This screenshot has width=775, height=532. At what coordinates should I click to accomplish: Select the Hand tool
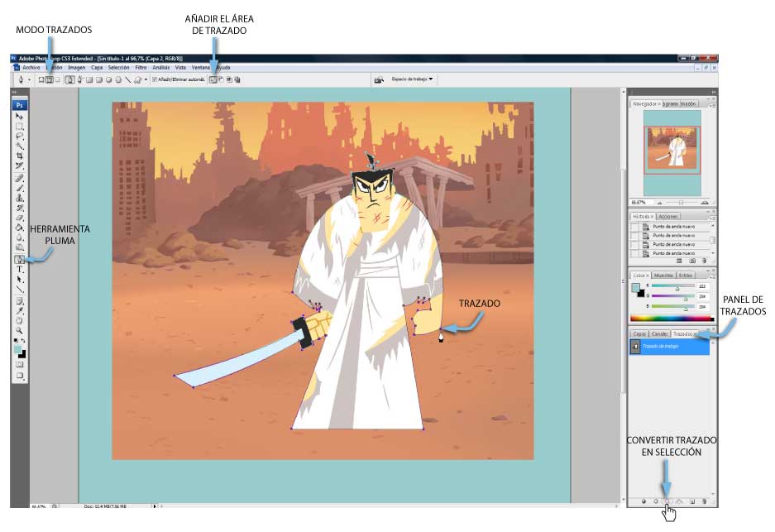pos(19,320)
